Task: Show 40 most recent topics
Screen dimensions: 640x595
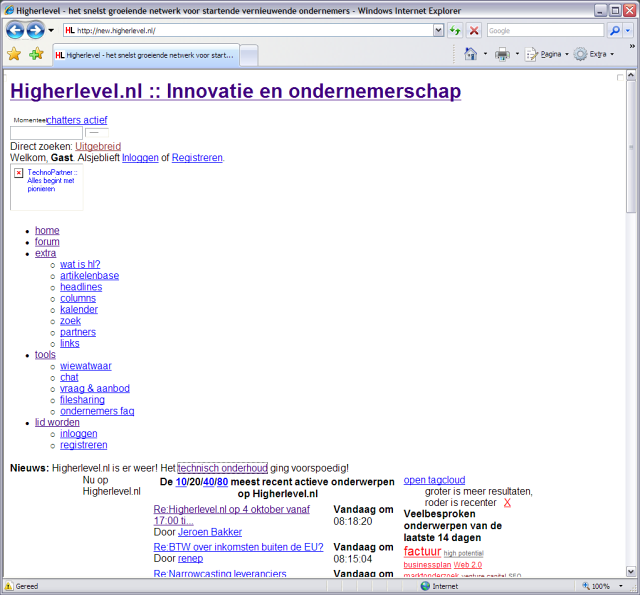Action: (x=208, y=482)
